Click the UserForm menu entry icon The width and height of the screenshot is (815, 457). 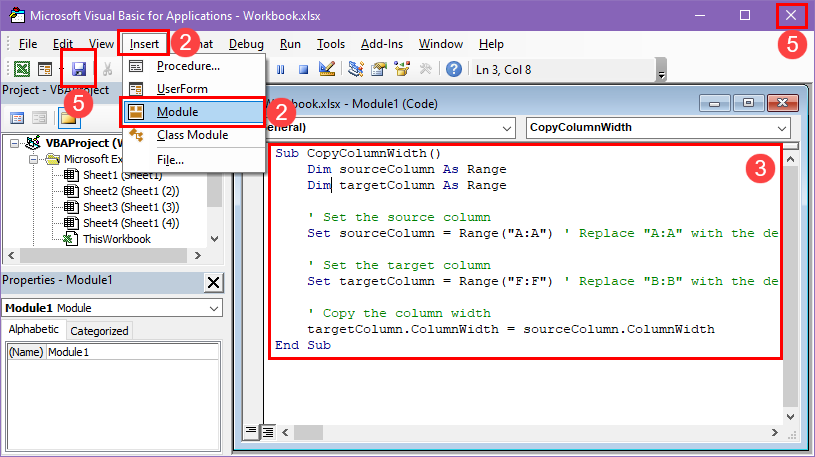[136, 89]
